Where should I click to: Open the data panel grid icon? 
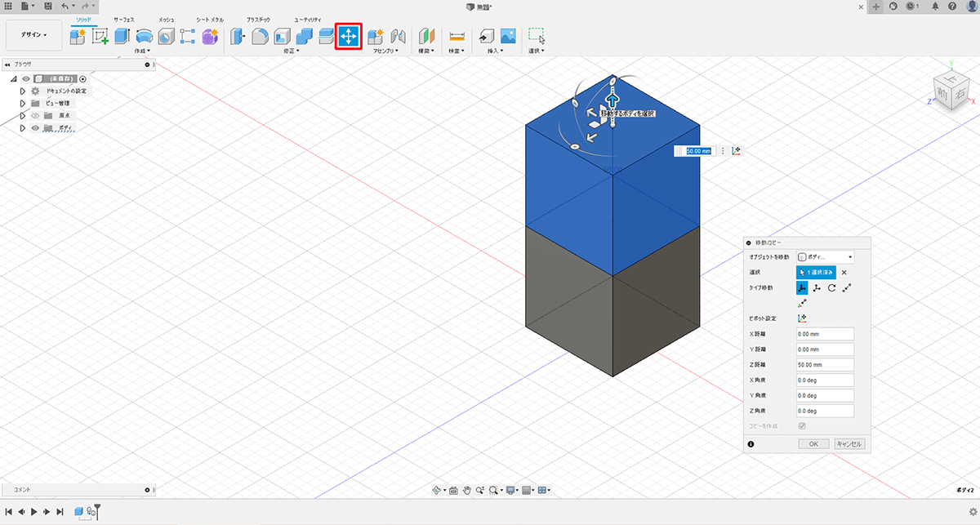(x=9, y=7)
